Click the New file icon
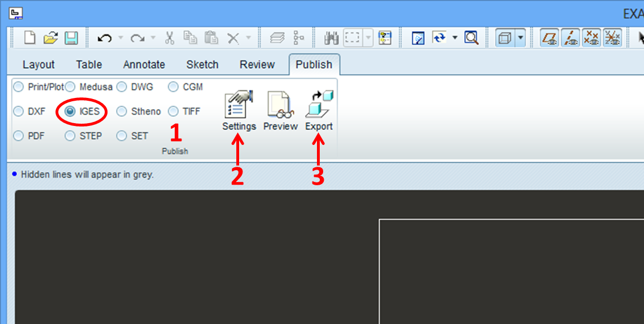Viewport: 644px width, 324px height. pyautogui.click(x=30, y=38)
